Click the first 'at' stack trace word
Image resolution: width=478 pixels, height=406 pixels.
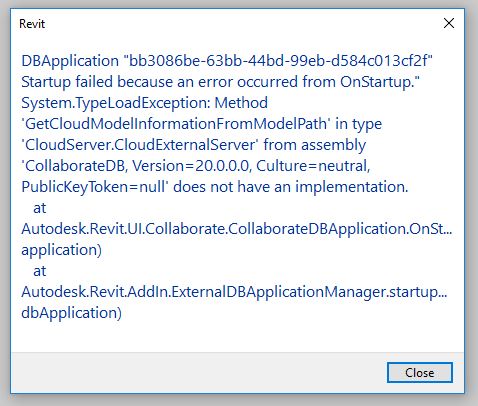point(39,208)
